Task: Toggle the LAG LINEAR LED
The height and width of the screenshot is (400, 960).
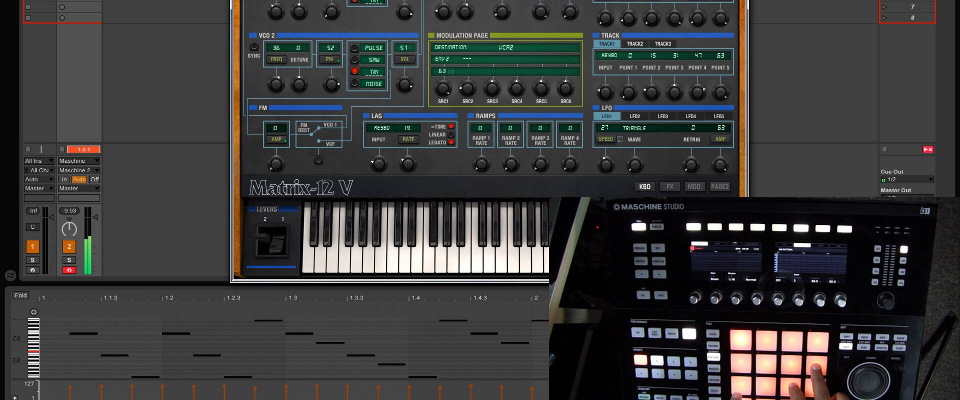Action: [x=451, y=134]
